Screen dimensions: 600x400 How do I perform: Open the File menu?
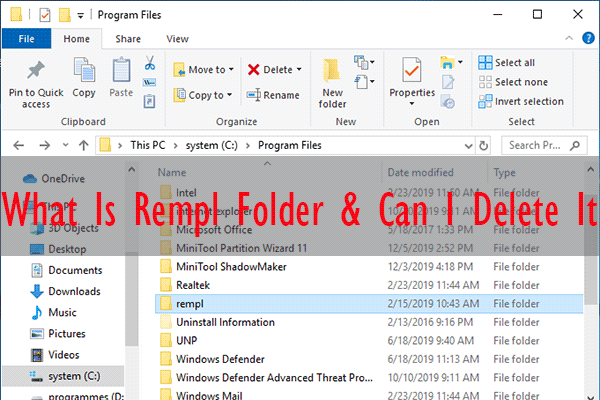tap(27, 39)
